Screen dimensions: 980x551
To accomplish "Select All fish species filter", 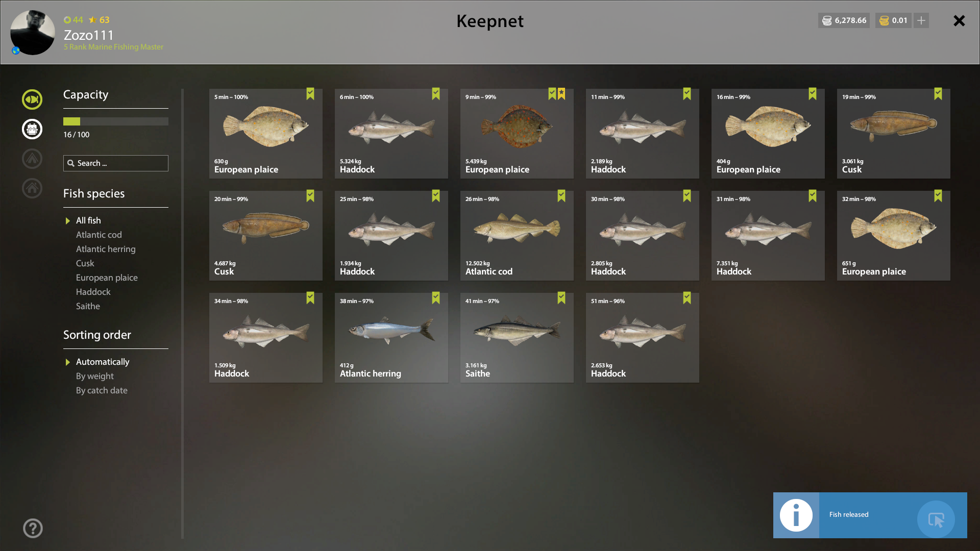I will 88,220.
